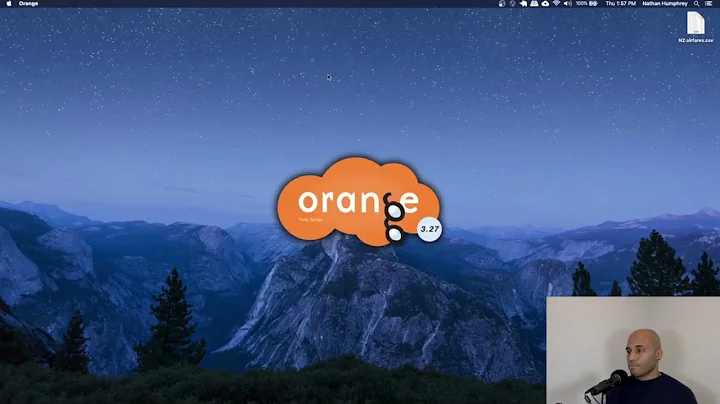
Task: Click the cloud upload menu bar icon
Action: tap(545, 3)
